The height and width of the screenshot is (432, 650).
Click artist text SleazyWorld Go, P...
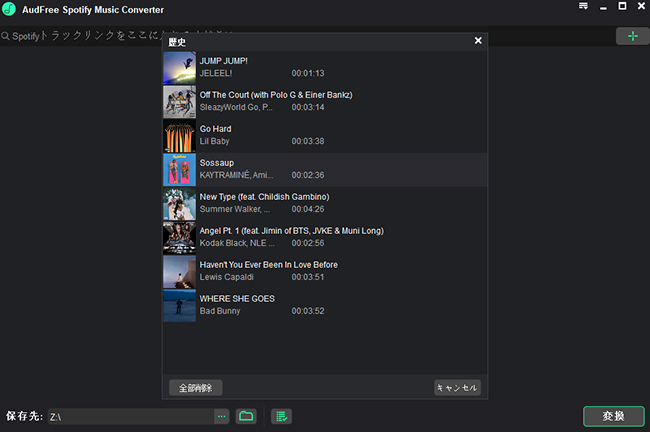(236, 107)
